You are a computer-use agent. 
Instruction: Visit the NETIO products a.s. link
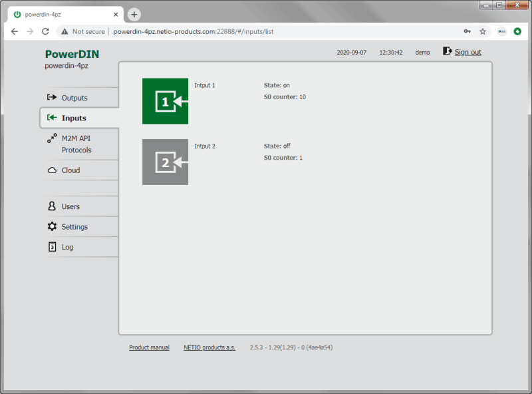[x=209, y=347]
